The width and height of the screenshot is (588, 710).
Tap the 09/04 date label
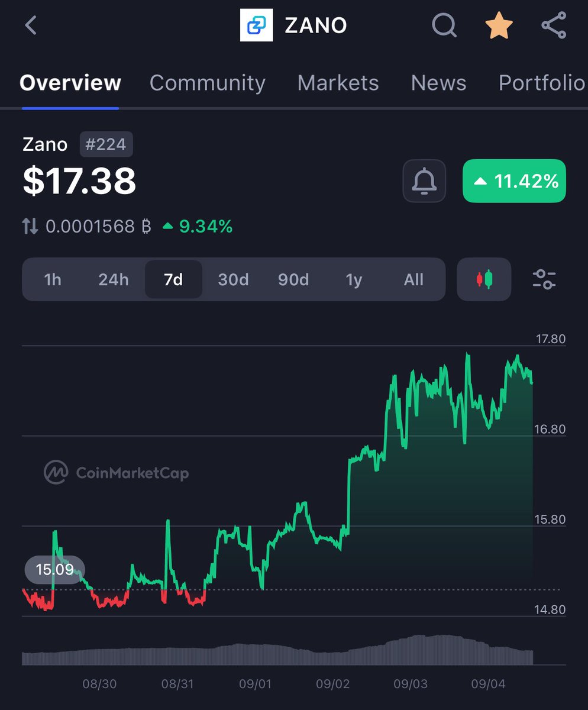(489, 684)
